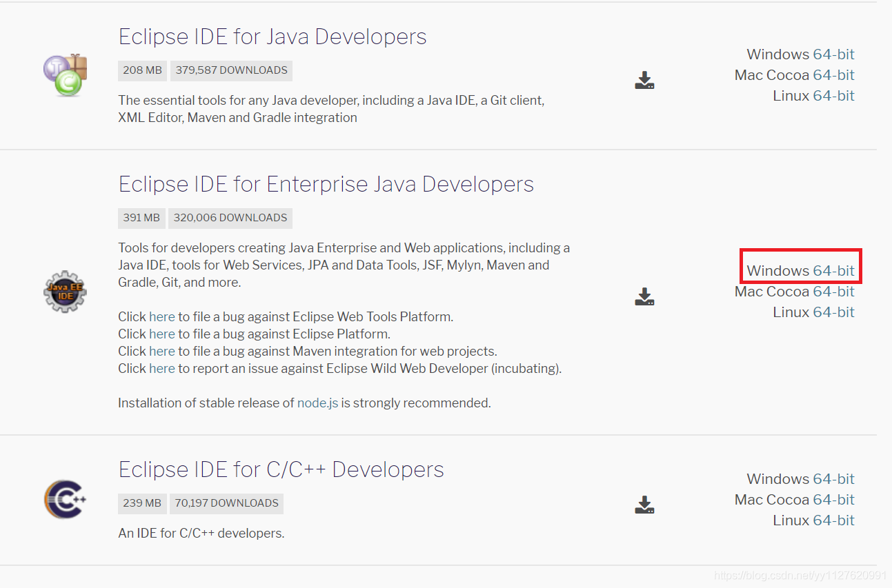
Task: Download Linux 64-bit for Java Developers
Action: click(833, 96)
